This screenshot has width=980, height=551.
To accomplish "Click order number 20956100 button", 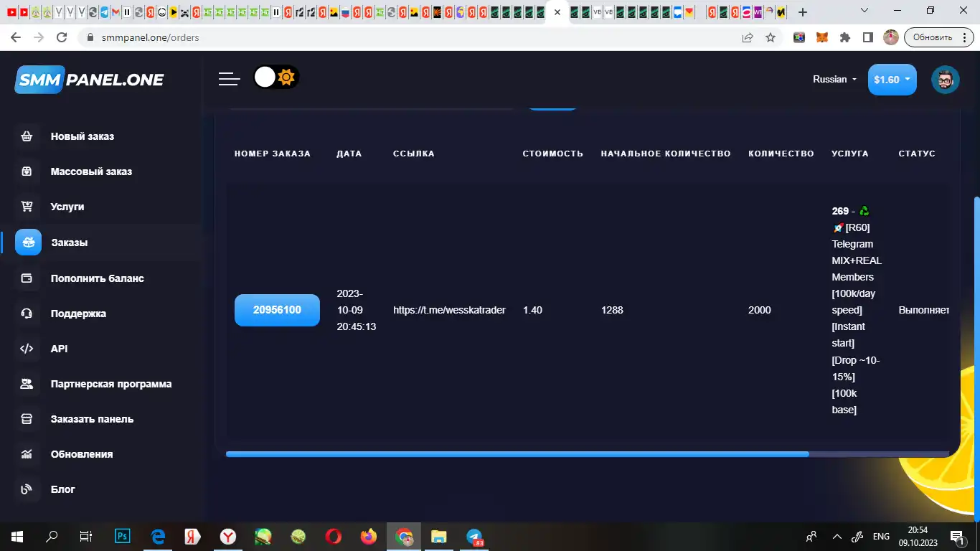I will 277,310.
